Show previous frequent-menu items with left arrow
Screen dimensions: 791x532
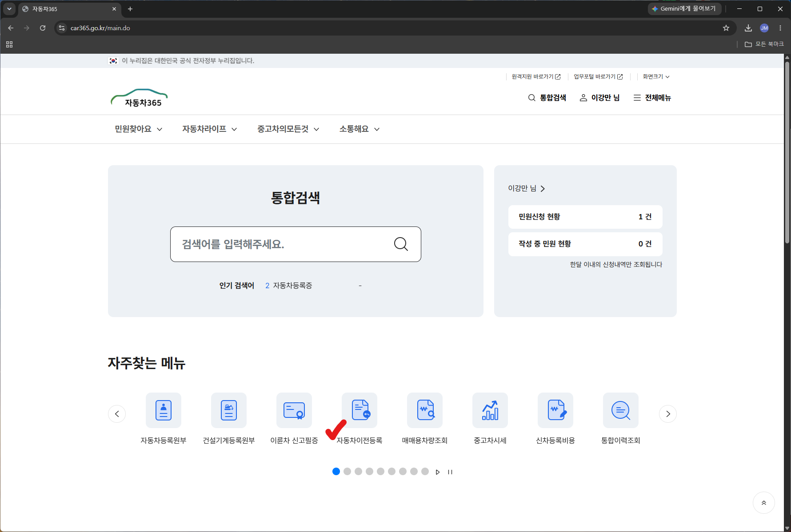click(117, 414)
